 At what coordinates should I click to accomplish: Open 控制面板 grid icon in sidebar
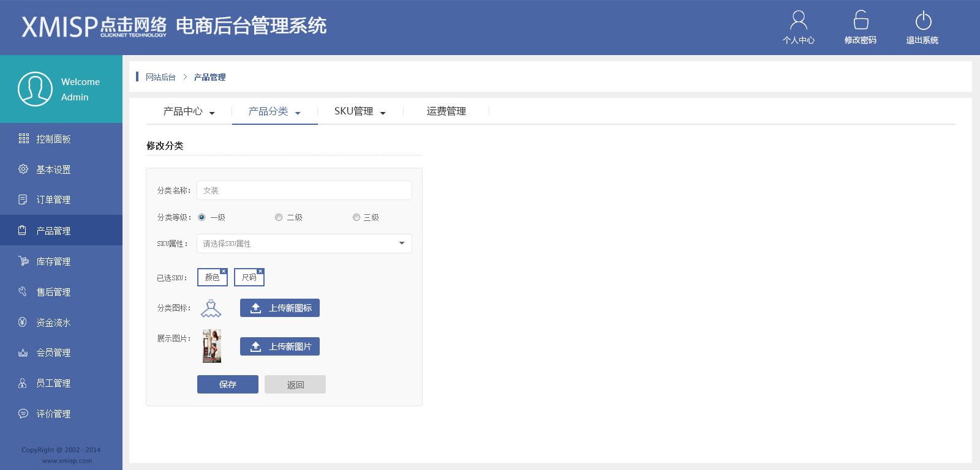(x=24, y=138)
